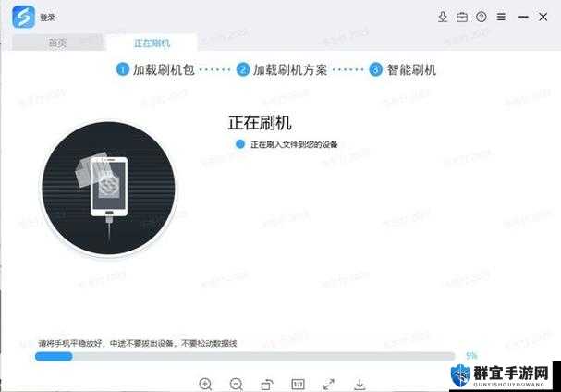Open the hamburger menu icon

tap(501, 17)
